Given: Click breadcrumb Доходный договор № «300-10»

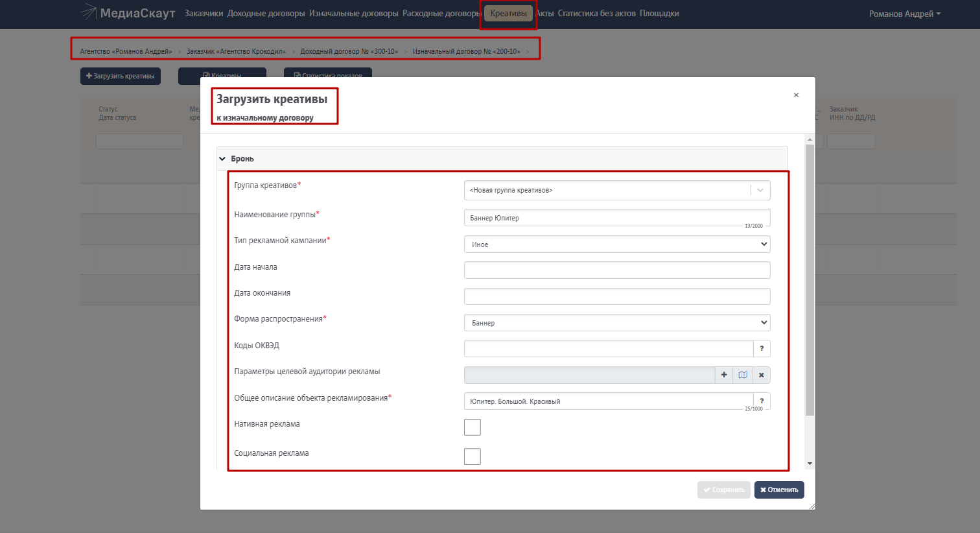Looking at the screenshot, I should (349, 51).
